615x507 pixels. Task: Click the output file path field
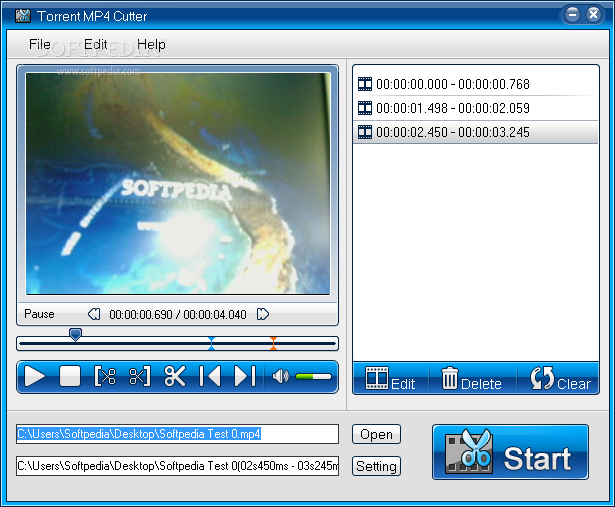[177, 466]
